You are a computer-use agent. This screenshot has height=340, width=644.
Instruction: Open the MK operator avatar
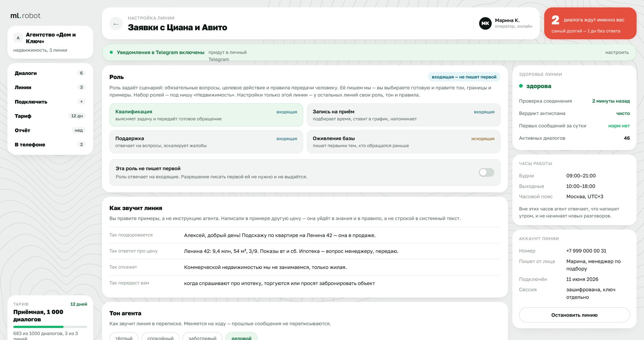point(485,23)
